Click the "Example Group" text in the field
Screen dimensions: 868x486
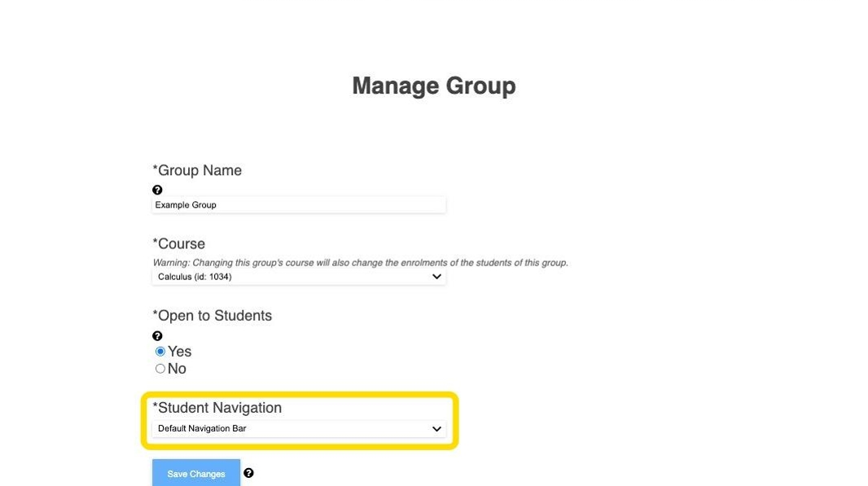coord(186,205)
